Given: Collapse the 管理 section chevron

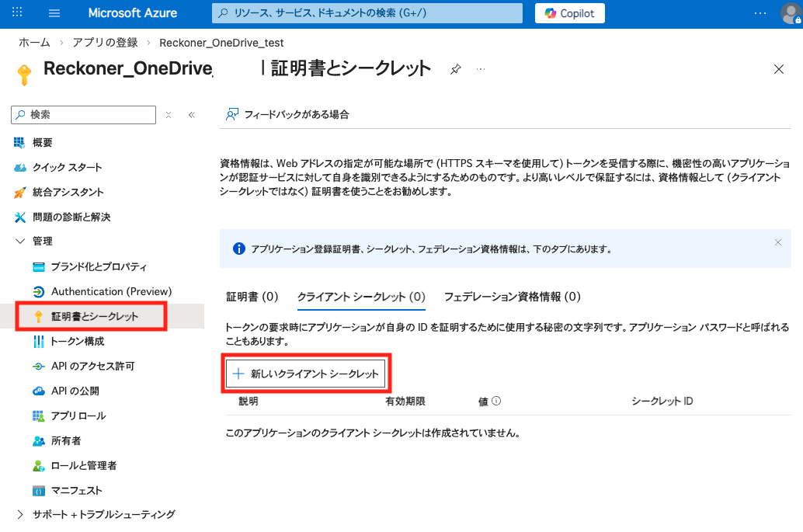Looking at the screenshot, I should click(x=20, y=242).
